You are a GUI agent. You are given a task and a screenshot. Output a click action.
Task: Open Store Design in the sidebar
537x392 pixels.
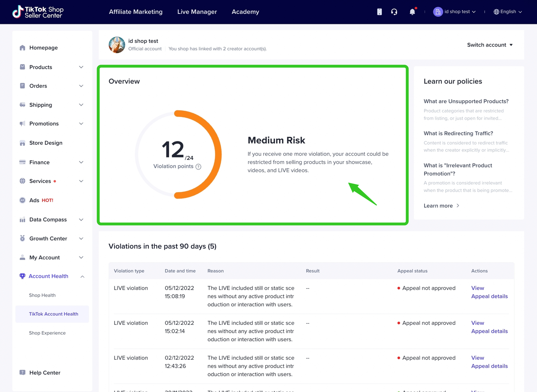click(x=45, y=143)
